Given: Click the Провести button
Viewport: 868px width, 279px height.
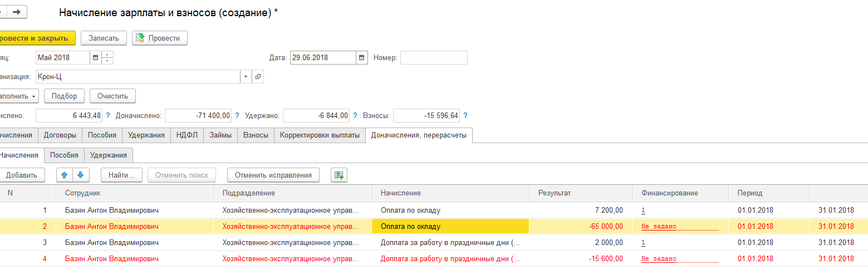Looking at the screenshot, I should click(159, 38).
